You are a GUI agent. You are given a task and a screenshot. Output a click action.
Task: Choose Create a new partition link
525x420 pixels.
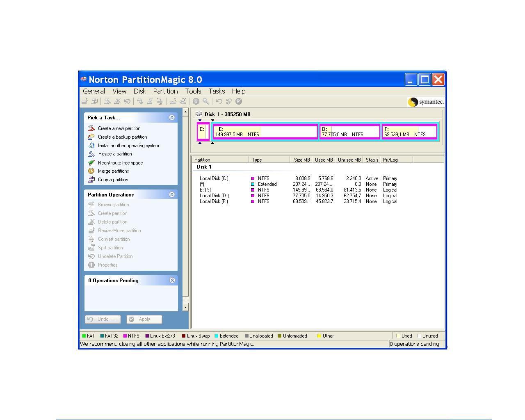tap(119, 128)
